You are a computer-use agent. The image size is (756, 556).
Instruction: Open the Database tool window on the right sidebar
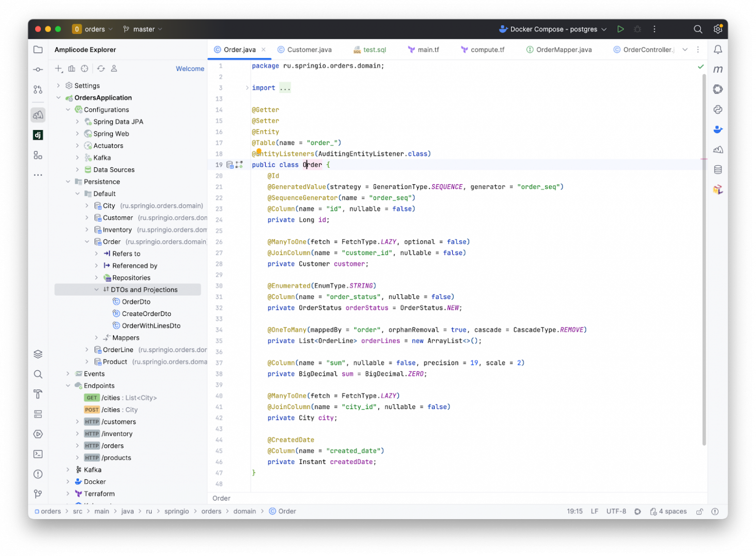[x=719, y=169]
